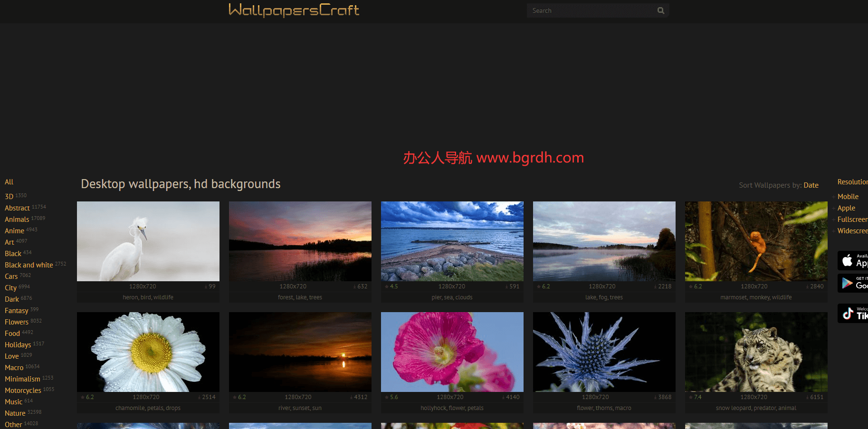Expand the Apple resolution list
Viewport: 868px width, 429px height.
(x=846, y=208)
